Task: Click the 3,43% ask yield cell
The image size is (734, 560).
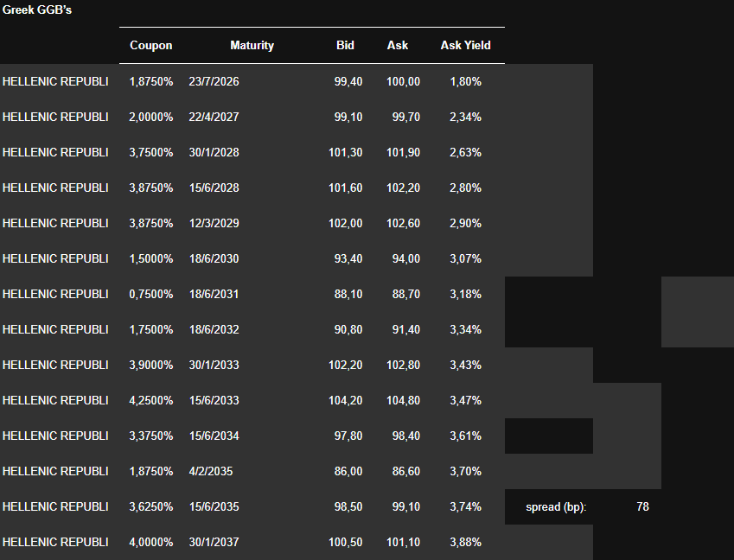Action: pos(465,365)
